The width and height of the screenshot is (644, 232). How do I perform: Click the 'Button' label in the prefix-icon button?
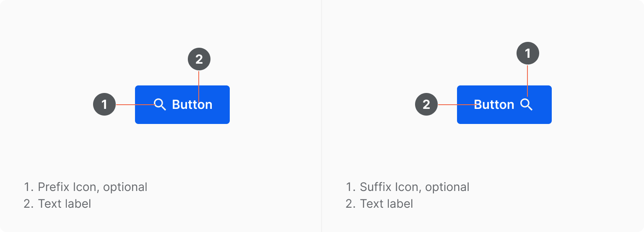(x=192, y=105)
